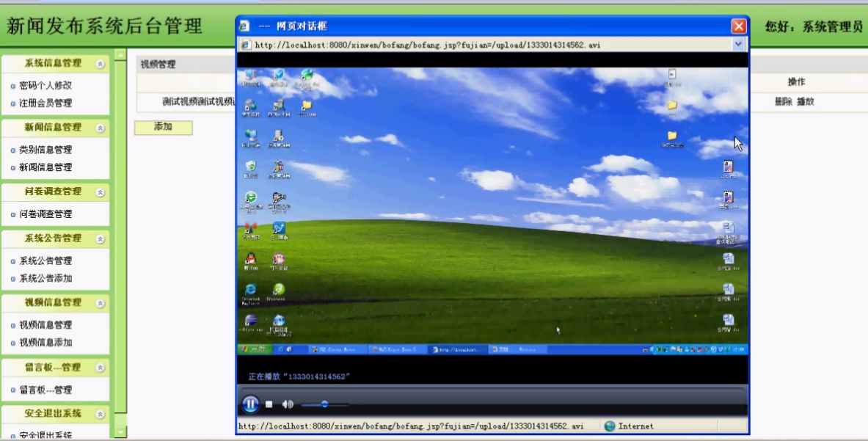This screenshot has height=441, width=868.
Task: Open 注册会员管理 in the sidebar
Action: pos(45,103)
